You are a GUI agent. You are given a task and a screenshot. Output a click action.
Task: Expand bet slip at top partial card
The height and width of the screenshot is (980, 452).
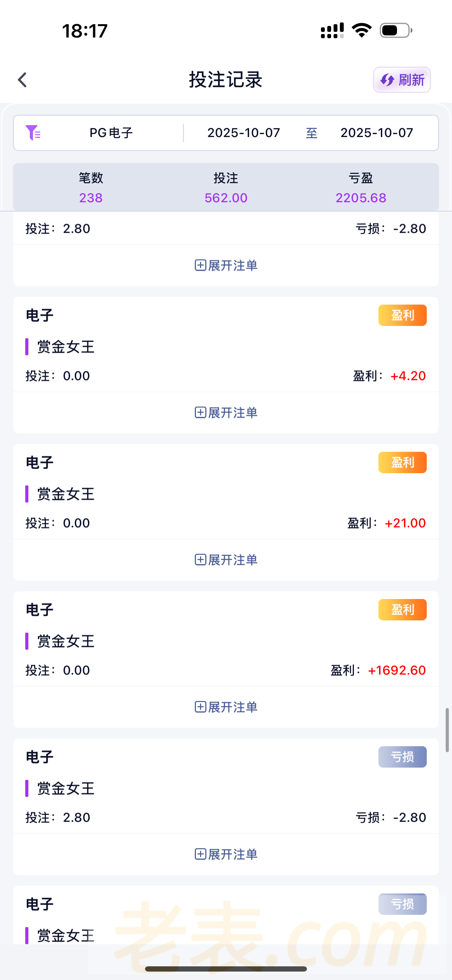[x=226, y=265]
